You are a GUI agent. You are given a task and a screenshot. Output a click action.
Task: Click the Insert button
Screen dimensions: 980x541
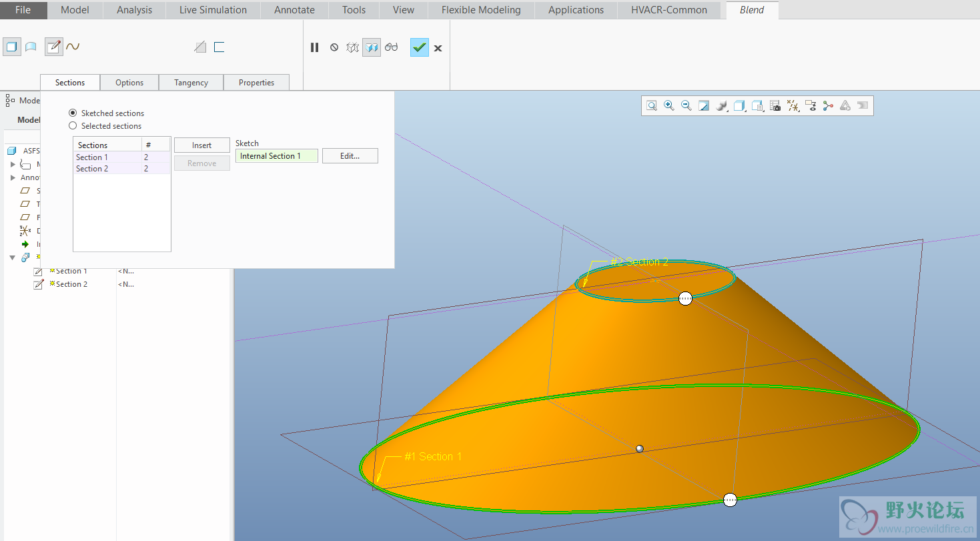click(x=201, y=145)
